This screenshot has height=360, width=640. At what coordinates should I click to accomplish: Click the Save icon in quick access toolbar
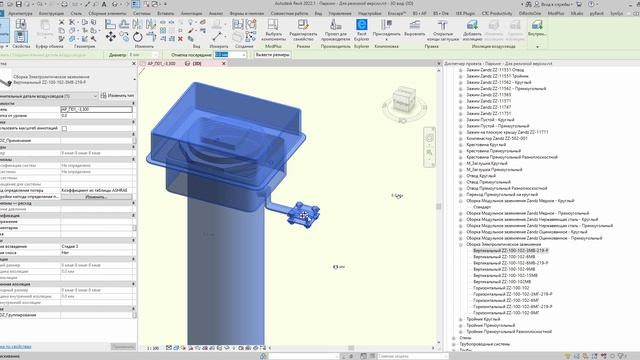pyautogui.click(x=18, y=4)
